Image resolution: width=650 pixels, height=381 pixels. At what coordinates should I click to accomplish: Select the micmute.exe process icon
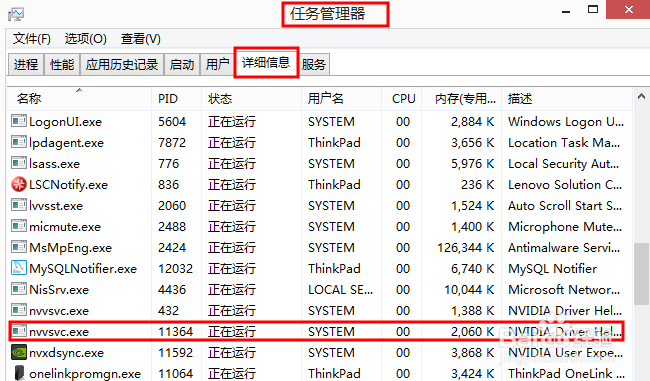pos(19,226)
